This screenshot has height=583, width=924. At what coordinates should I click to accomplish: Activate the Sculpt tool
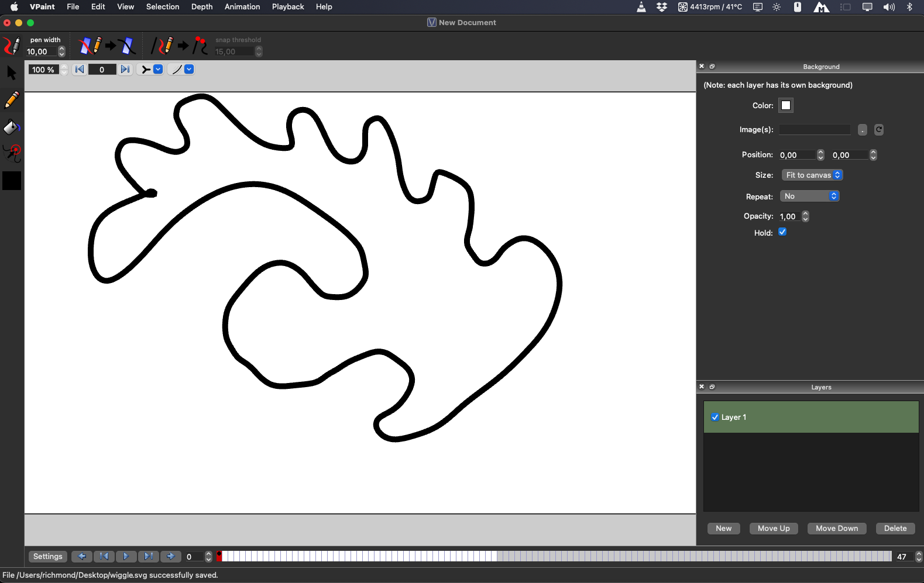coord(12,154)
